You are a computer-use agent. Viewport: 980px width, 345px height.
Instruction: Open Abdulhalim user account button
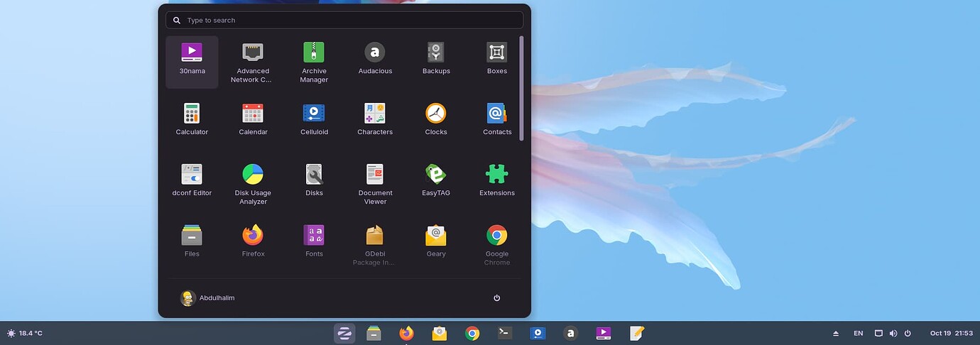pyautogui.click(x=207, y=298)
